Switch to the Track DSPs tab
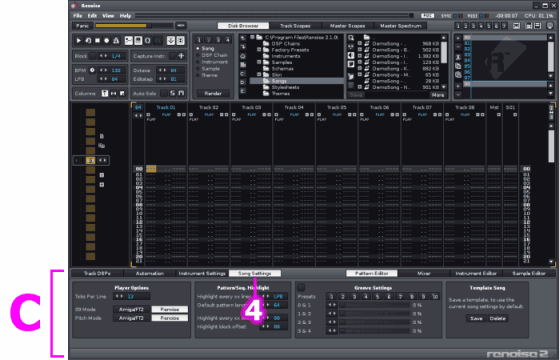Image resolution: width=560 pixels, height=360 pixels. tap(97, 273)
